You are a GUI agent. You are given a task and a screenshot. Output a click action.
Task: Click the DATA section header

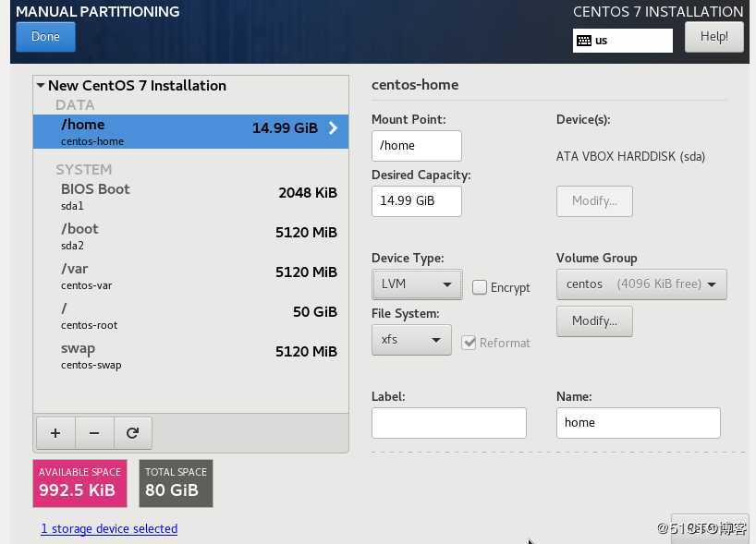coord(75,105)
